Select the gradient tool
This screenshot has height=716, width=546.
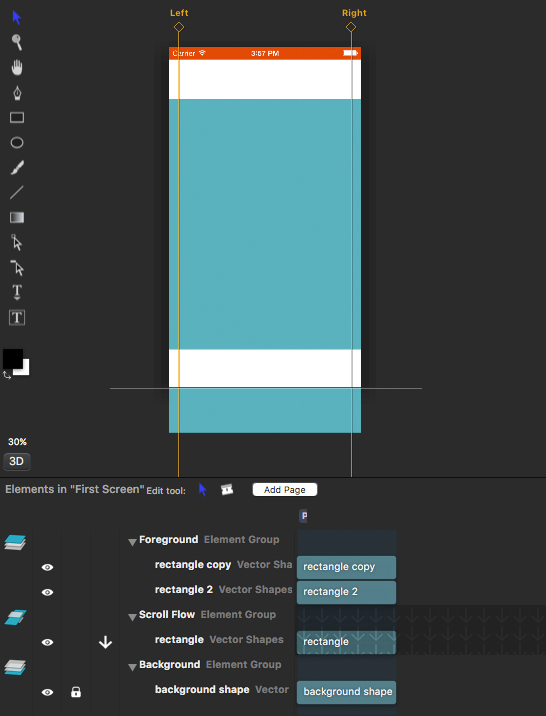(17, 217)
